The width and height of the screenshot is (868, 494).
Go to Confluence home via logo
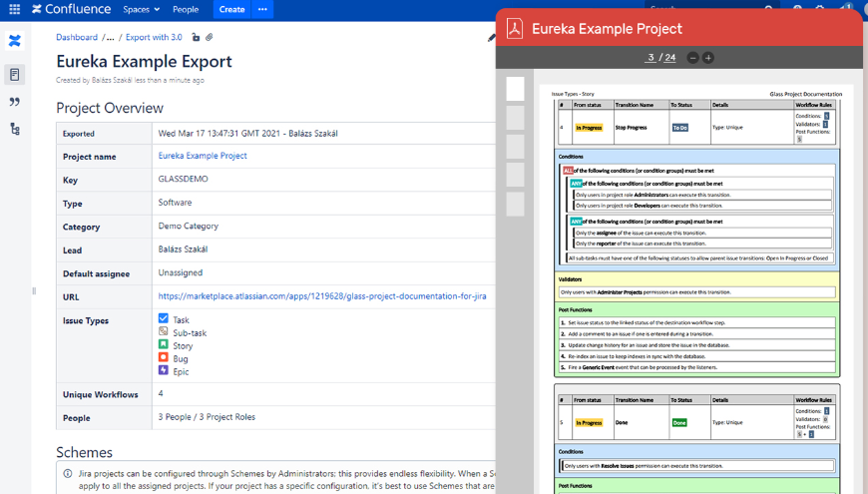click(x=72, y=9)
